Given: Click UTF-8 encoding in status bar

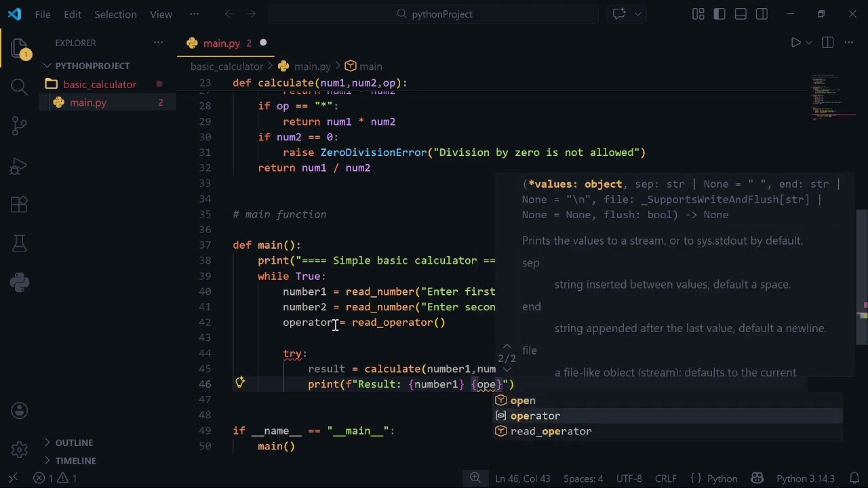Looking at the screenshot, I should (629, 479).
